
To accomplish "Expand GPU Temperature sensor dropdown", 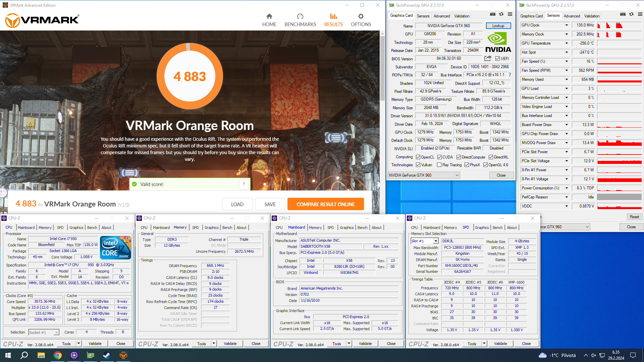I will tap(567, 43).
